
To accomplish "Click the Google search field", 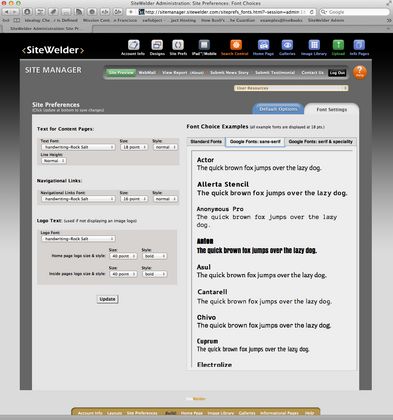I will coord(354,12).
